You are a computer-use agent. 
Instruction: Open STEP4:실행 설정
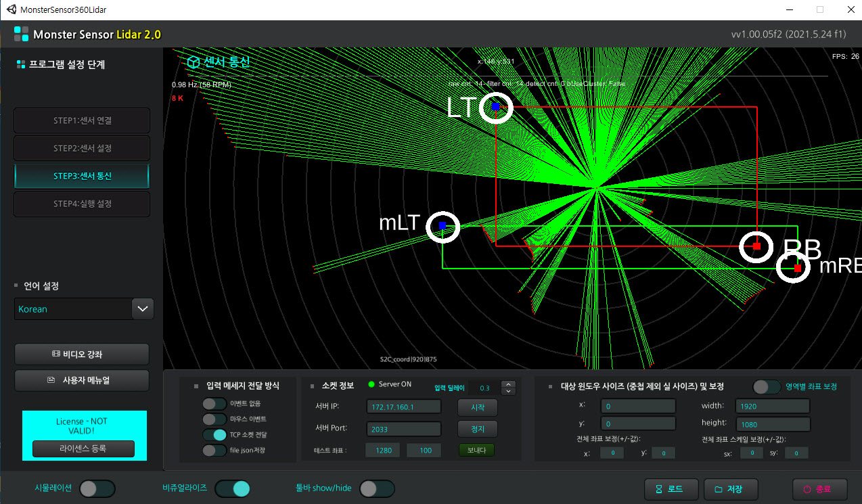(82, 204)
